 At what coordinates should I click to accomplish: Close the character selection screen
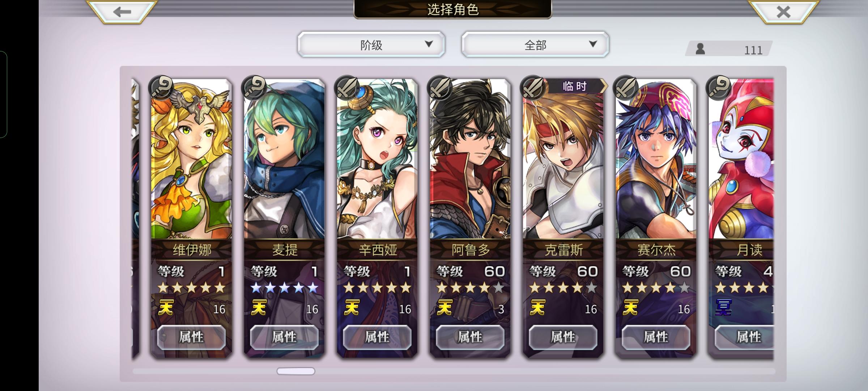(x=783, y=12)
